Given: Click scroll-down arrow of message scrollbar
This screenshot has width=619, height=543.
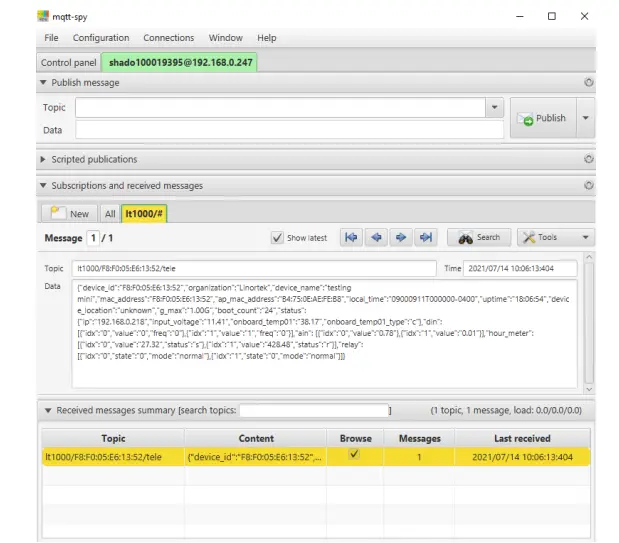Looking at the screenshot, I should (589, 389).
